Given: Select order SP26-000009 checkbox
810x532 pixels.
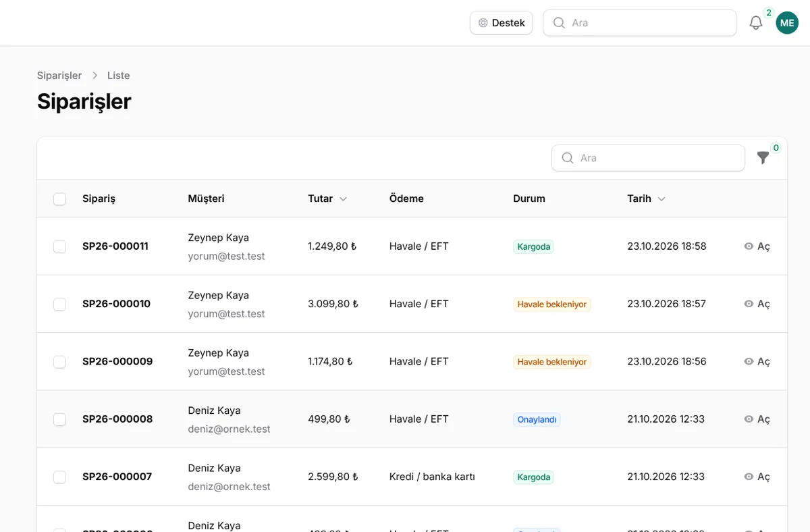Looking at the screenshot, I should [x=59, y=362].
